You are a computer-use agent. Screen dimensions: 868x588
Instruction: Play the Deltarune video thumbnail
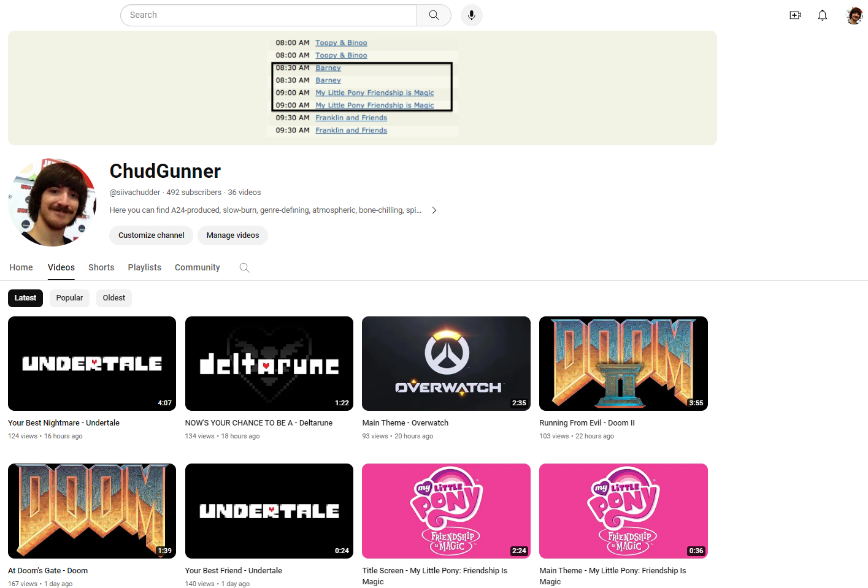(269, 364)
